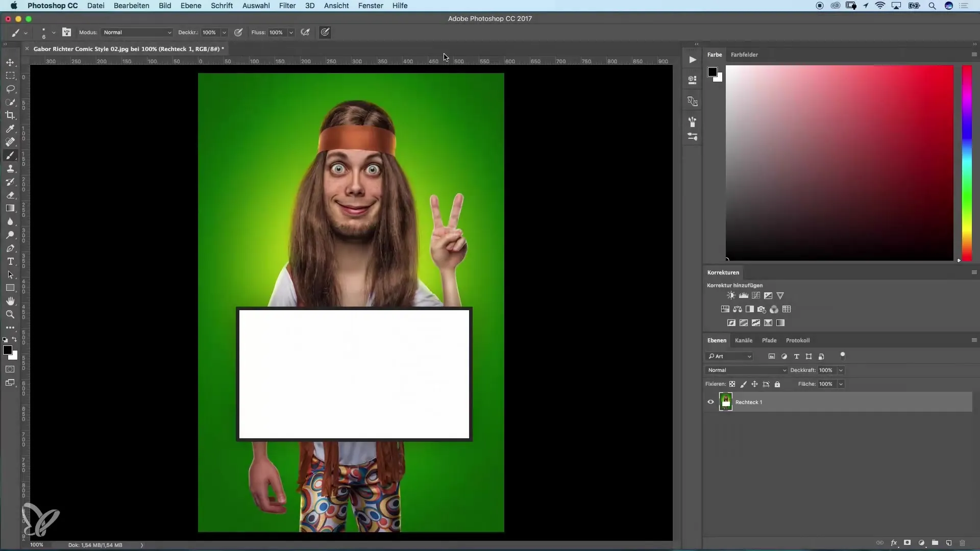Switch to the Farbfelder tab
This screenshot has width=980, height=551.
pos(744,55)
